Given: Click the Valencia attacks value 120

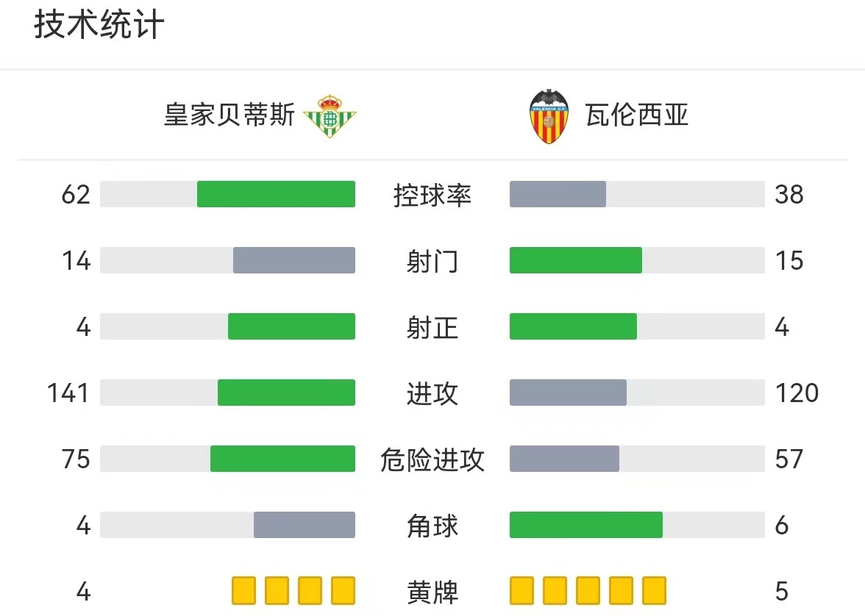Looking at the screenshot, I should click(x=797, y=393).
